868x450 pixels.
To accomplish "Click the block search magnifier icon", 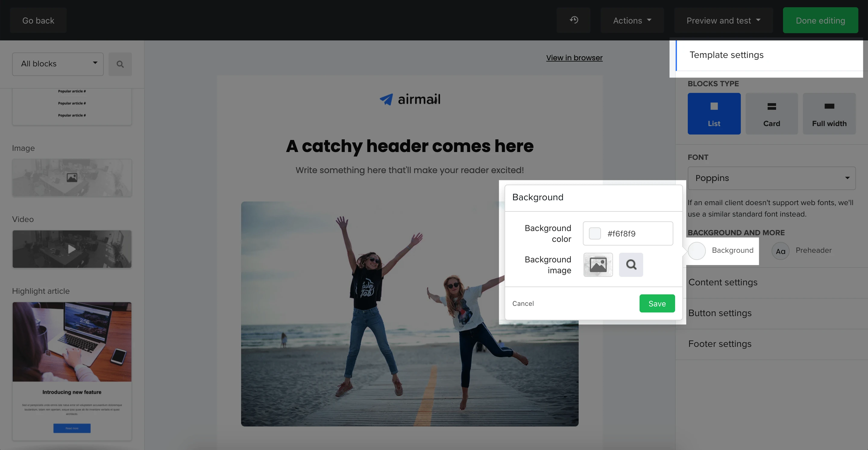I will coord(120,64).
